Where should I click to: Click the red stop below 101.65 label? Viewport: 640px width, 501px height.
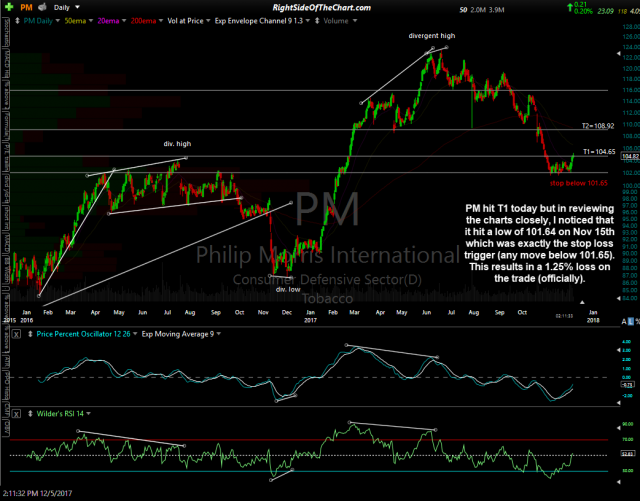point(578,183)
